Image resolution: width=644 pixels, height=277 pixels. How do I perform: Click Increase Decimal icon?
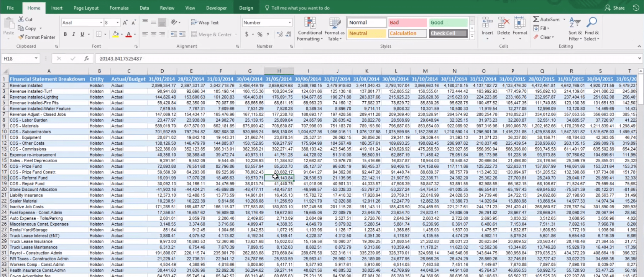click(x=280, y=34)
